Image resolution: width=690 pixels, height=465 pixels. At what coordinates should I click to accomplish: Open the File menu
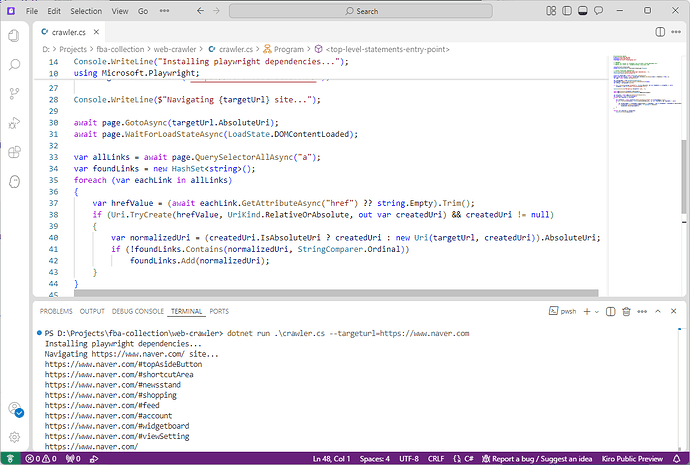click(x=32, y=11)
